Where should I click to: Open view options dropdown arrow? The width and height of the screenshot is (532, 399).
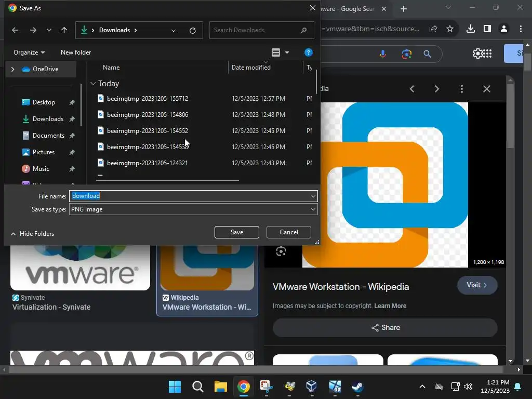287,52
